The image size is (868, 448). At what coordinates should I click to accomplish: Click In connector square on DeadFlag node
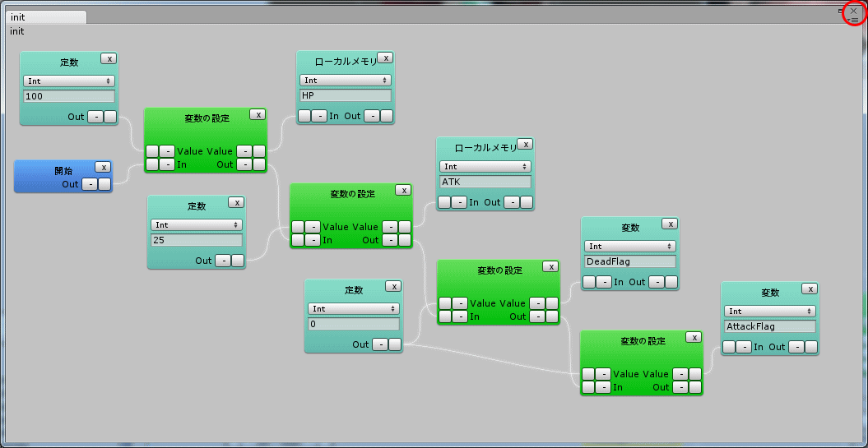(589, 282)
